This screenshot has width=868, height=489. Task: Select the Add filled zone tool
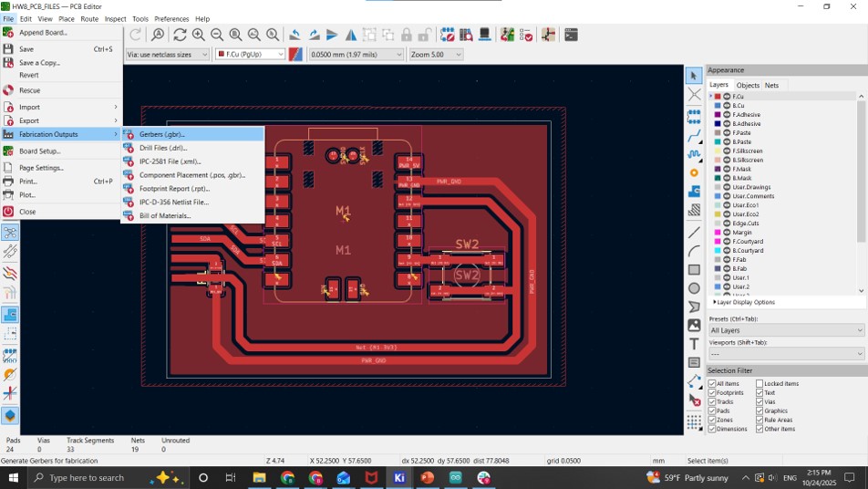[694, 192]
